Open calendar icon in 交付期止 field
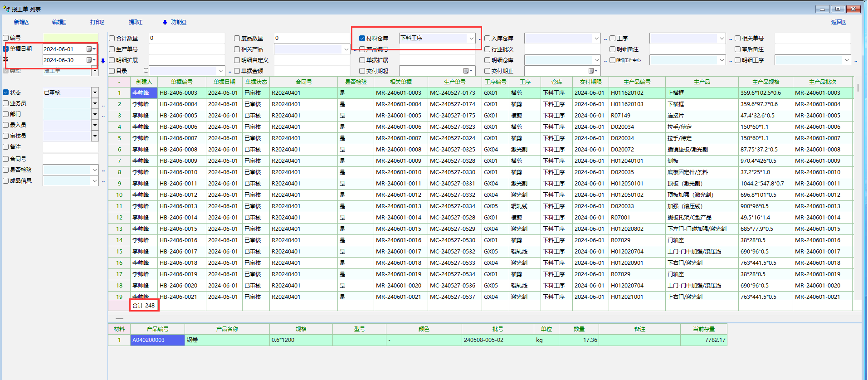 click(x=591, y=71)
